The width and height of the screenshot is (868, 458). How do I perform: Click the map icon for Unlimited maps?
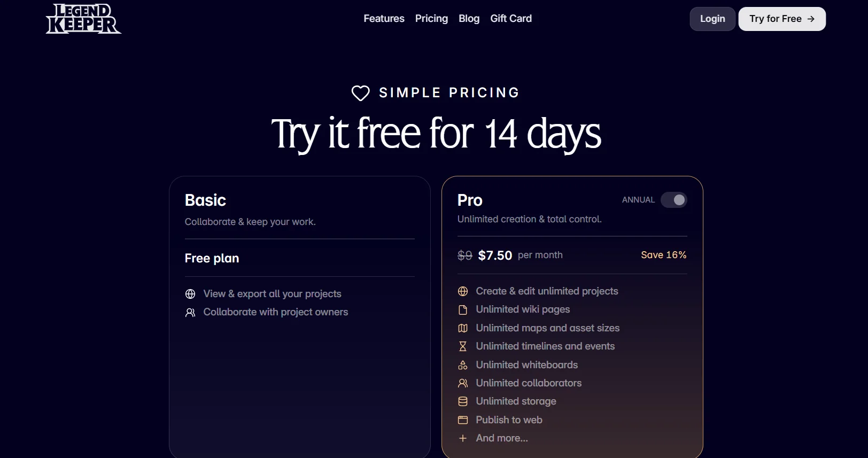pos(463,328)
